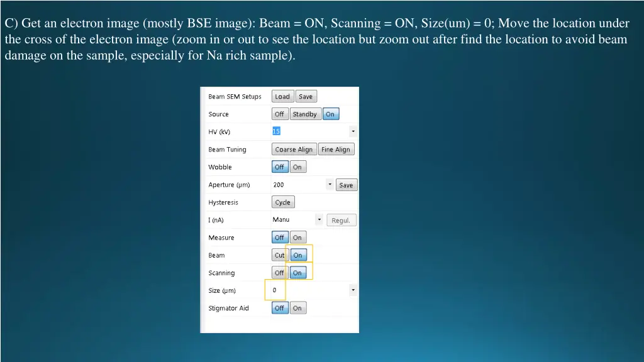The height and width of the screenshot is (362, 644).
Task: Turn Wobble Off
Action: pos(280,167)
